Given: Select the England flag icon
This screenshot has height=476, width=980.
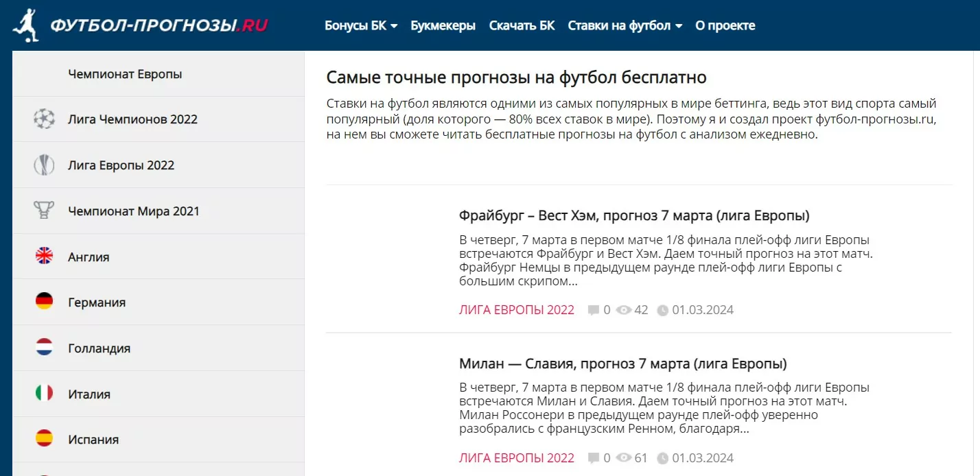Looking at the screenshot, I should (44, 257).
